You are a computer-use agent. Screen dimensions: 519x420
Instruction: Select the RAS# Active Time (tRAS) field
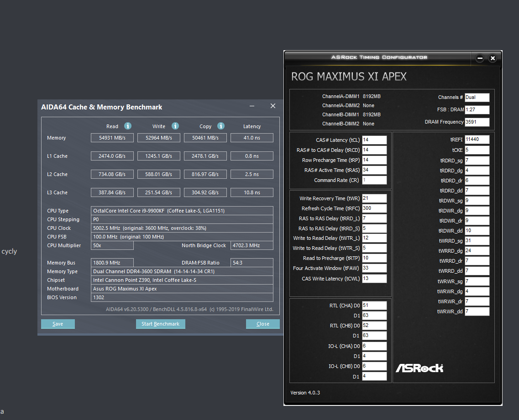pyautogui.click(x=374, y=170)
